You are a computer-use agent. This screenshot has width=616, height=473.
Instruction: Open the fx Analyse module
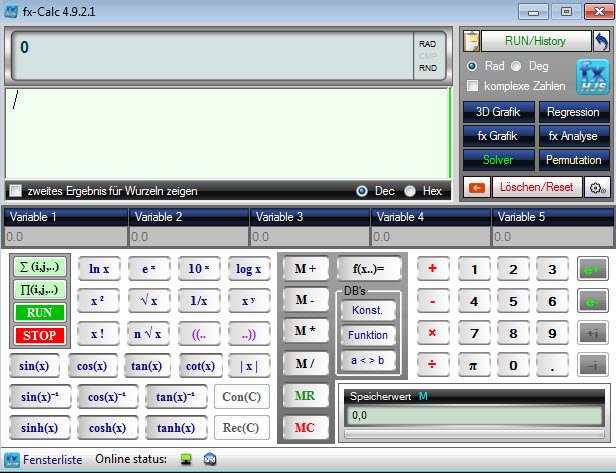574,136
